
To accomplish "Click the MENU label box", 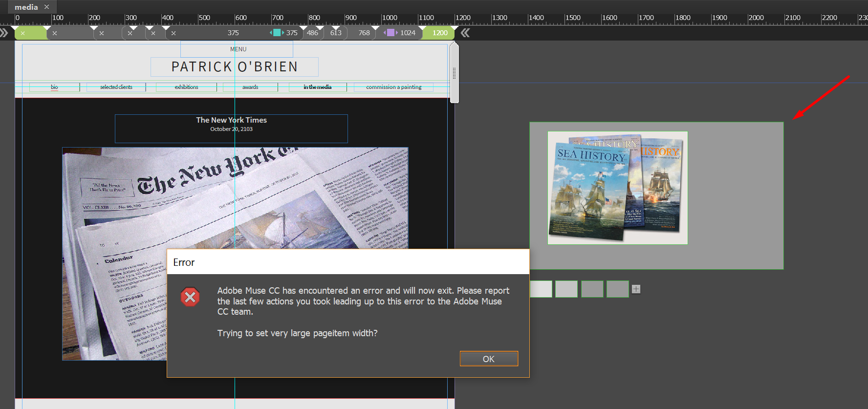I will click(237, 49).
